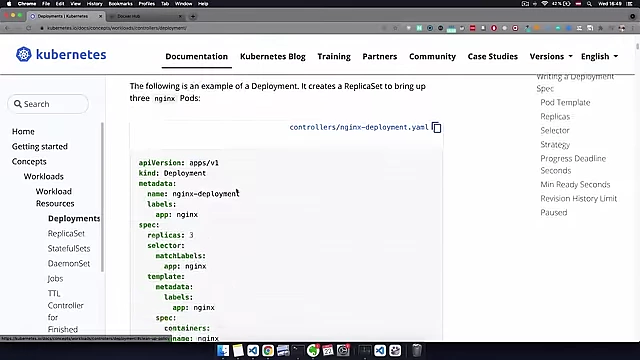Image resolution: width=640 pixels, height=360 pixels.
Task: Open the Apple menu
Action: point(9,4)
